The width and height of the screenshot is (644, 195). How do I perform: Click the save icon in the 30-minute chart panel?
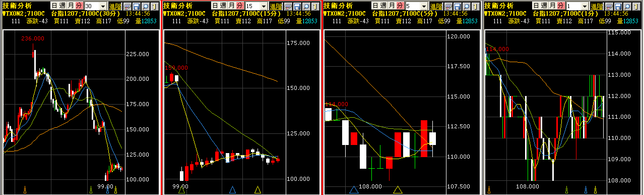(136, 6)
